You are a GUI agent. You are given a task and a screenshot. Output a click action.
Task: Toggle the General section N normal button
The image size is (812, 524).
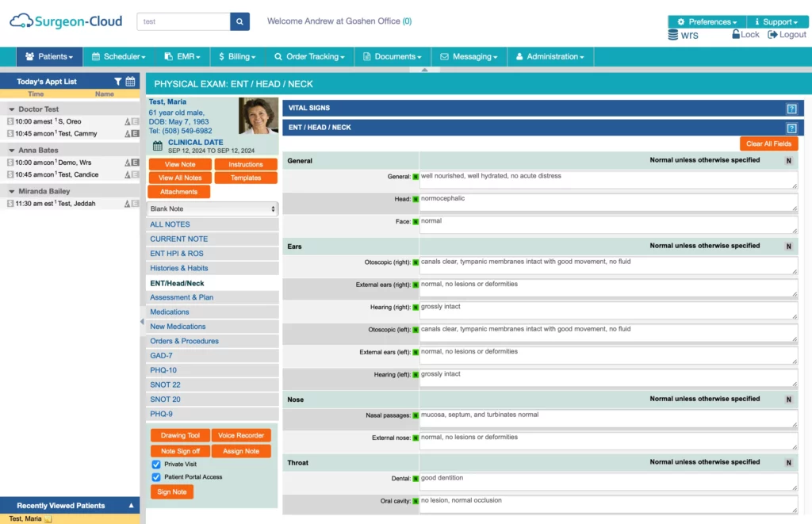[x=788, y=161]
